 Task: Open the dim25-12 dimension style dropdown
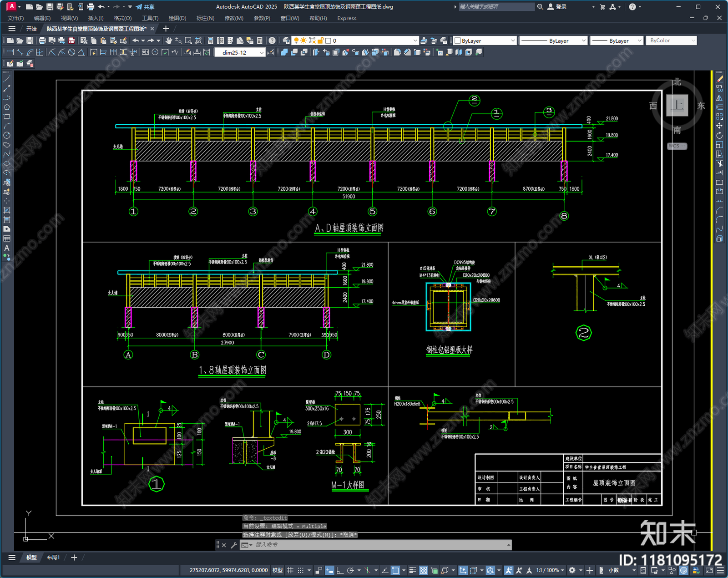point(262,52)
